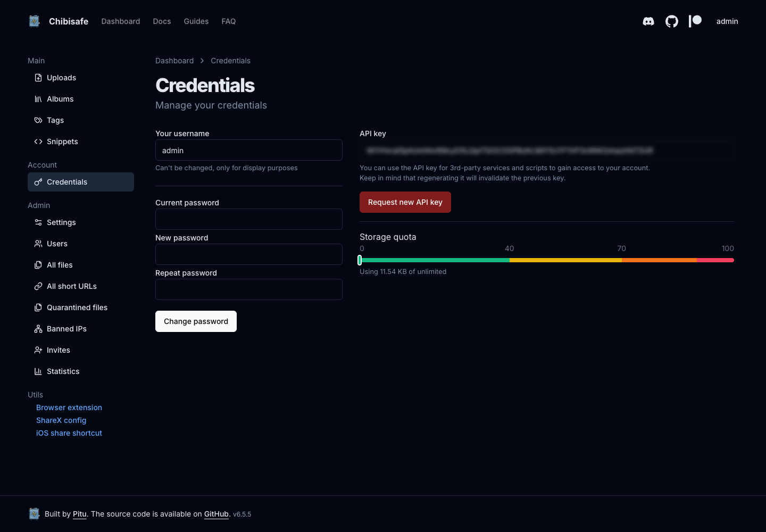The width and height of the screenshot is (766, 532).
Task: Click the All files icon in the sidebar
Action: click(38, 265)
